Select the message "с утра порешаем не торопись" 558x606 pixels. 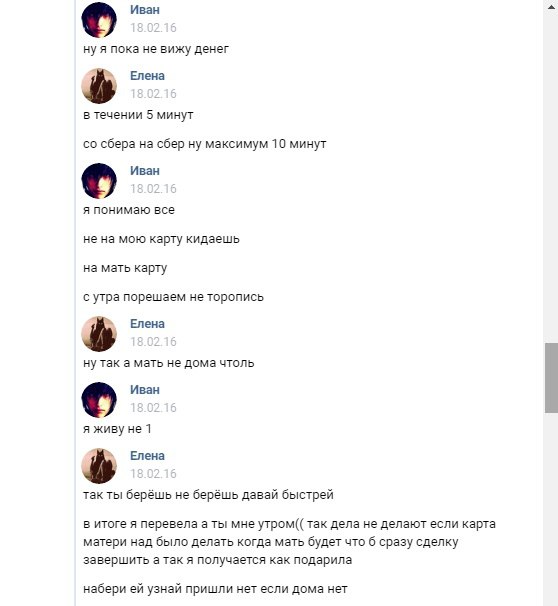click(x=173, y=297)
